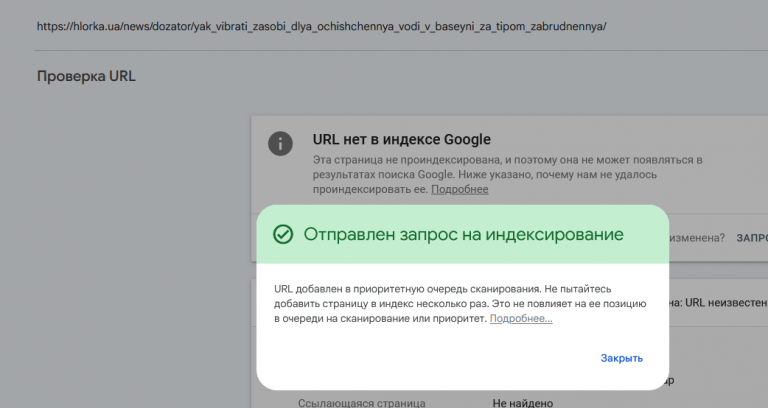Select the Проверка URL heading text
The width and height of the screenshot is (768, 408).
click(x=86, y=76)
